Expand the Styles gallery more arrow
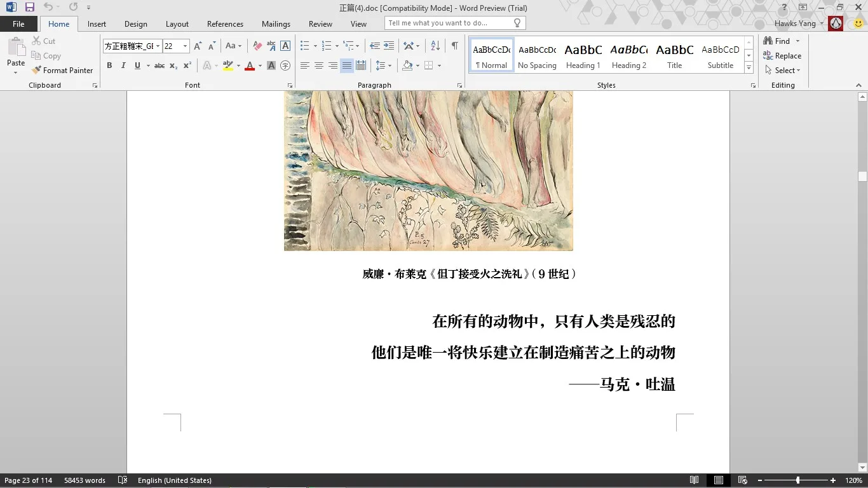The width and height of the screenshot is (868, 488). [749, 67]
